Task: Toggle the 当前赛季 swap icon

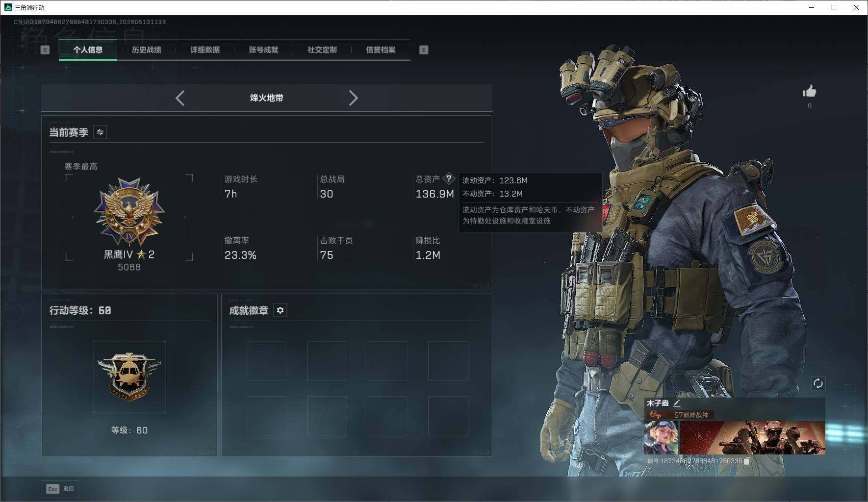Action: click(100, 132)
